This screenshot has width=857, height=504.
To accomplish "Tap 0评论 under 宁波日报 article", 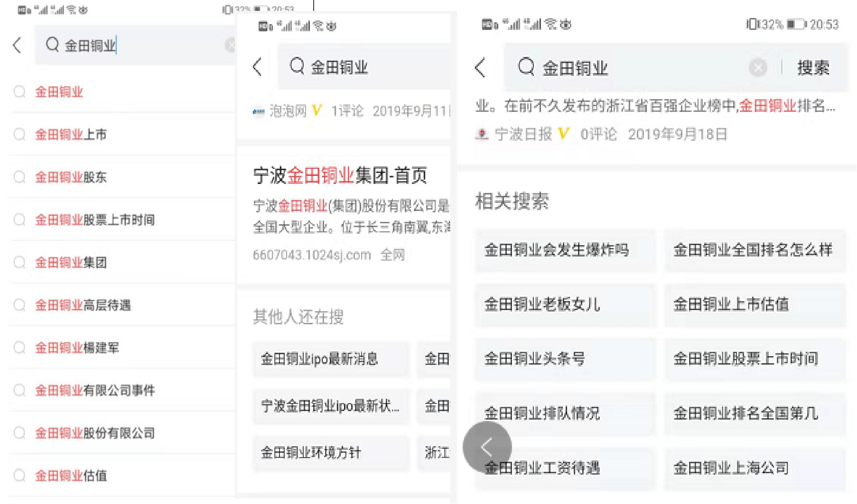I will 598,135.
